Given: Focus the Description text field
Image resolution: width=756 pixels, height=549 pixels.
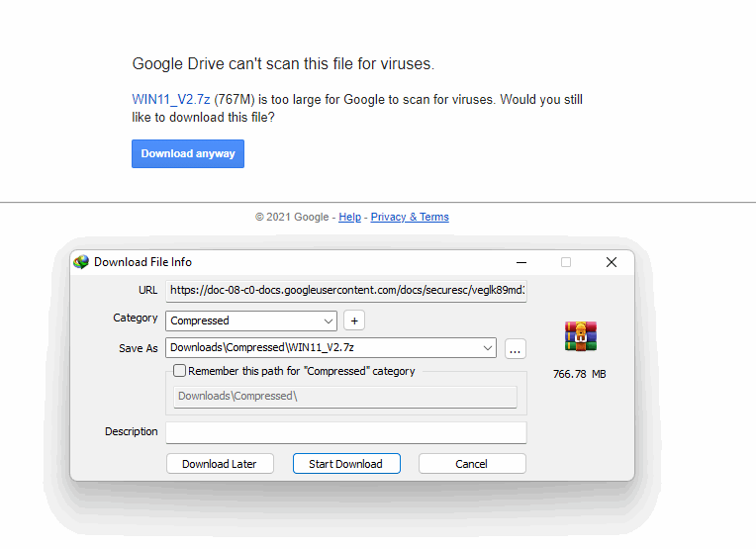Looking at the screenshot, I should [x=346, y=432].
